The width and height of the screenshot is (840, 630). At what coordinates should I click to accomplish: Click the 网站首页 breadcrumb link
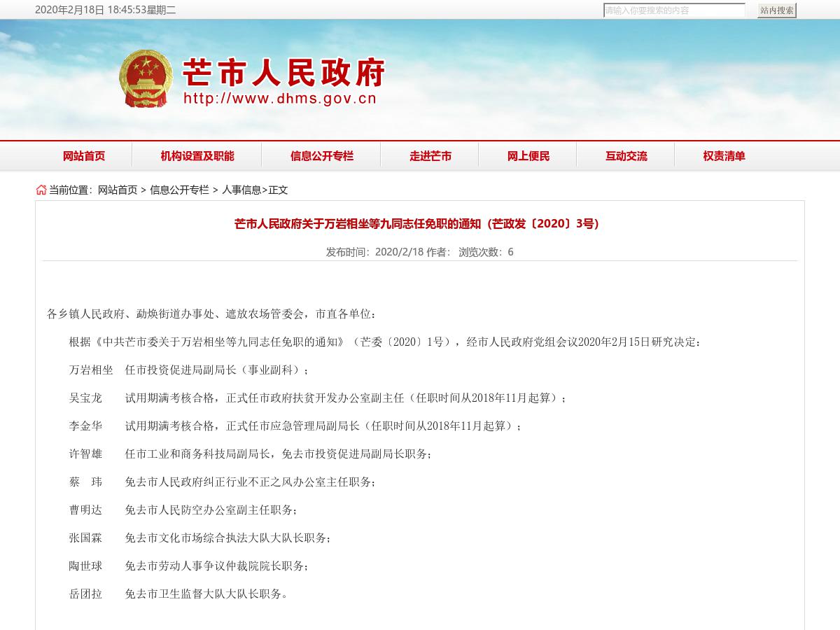click(x=118, y=190)
